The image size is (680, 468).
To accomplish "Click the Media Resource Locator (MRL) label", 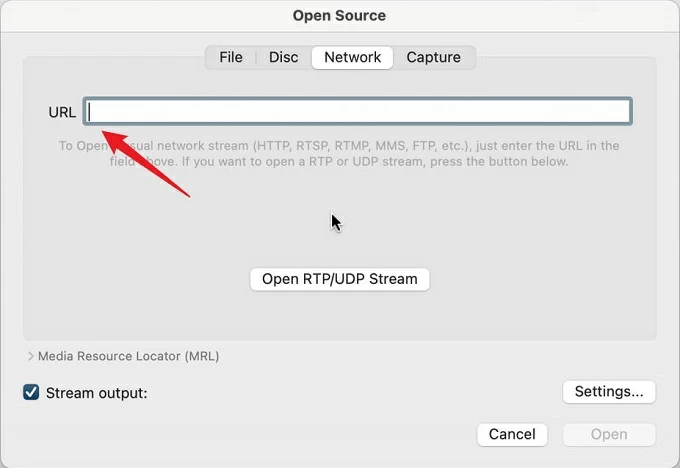I will click(128, 356).
